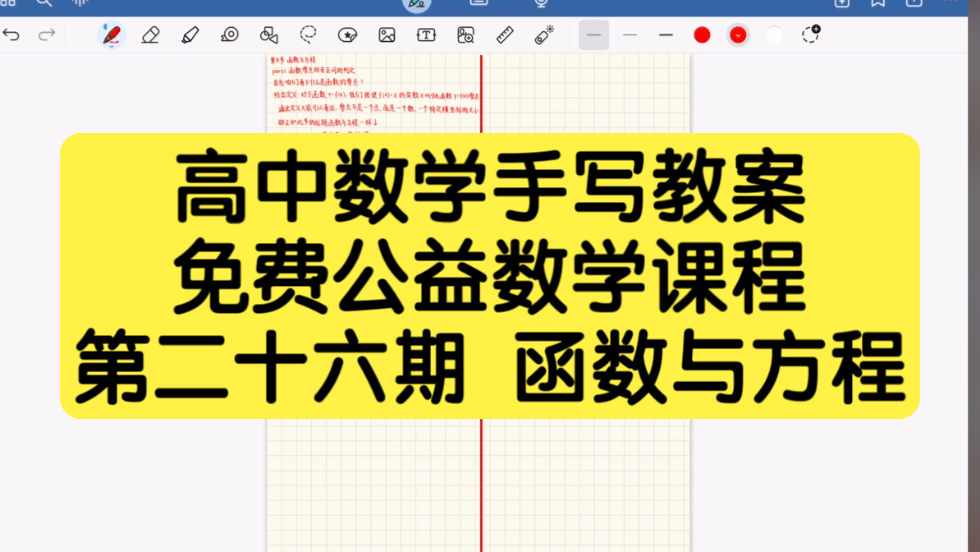Pick the Lasso selection tool
Viewport: 980px width, 552px height.
pos(309,34)
